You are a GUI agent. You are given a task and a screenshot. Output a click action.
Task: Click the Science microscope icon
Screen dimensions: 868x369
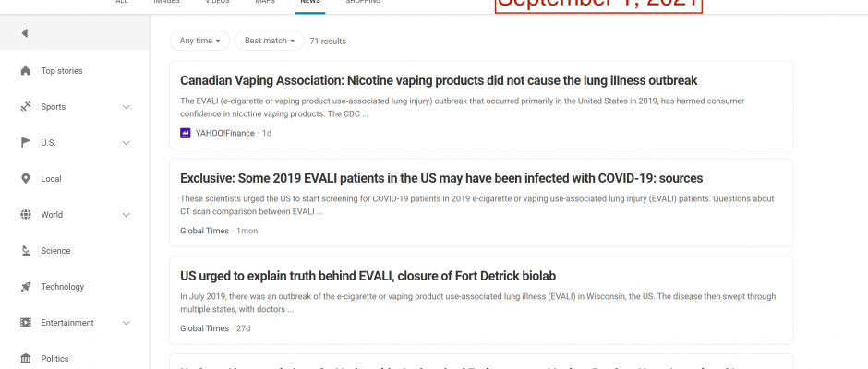26,251
